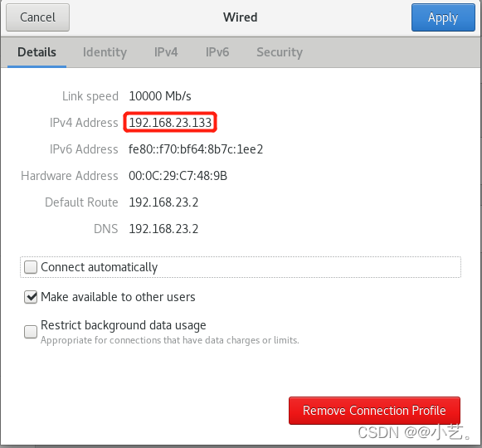Toggle Restrict background data usage checkbox

[x=31, y=332]
